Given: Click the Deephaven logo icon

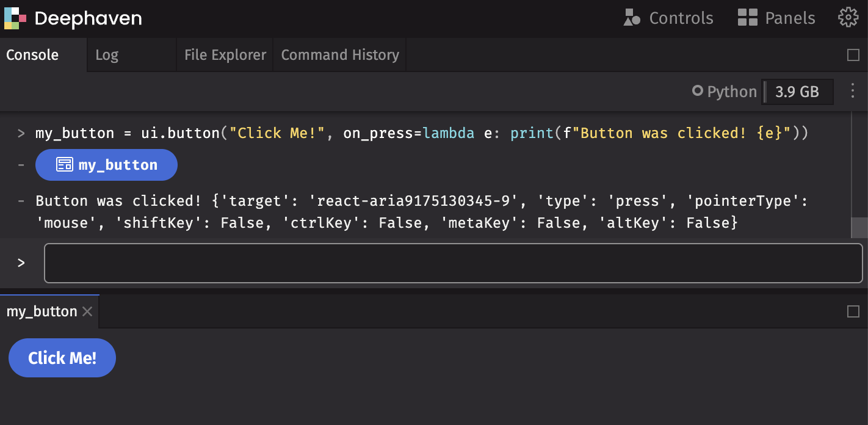Looking at the screenshot, I should pos(15,18).
